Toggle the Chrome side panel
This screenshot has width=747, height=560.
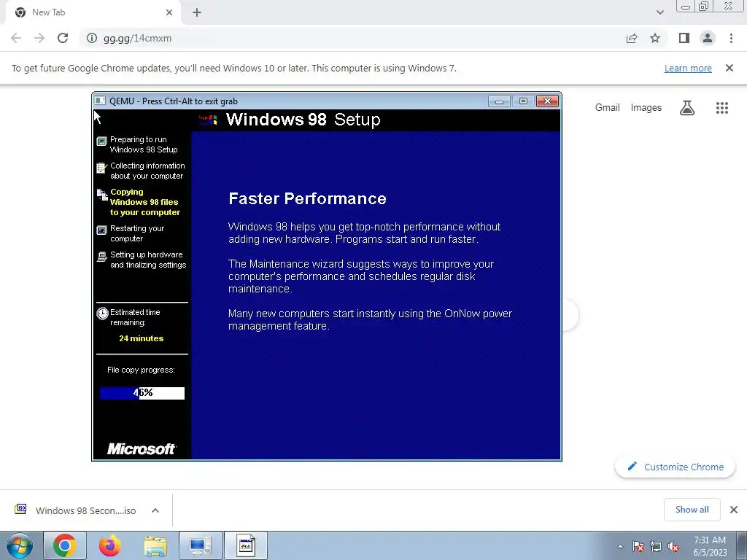pos(684,38)
